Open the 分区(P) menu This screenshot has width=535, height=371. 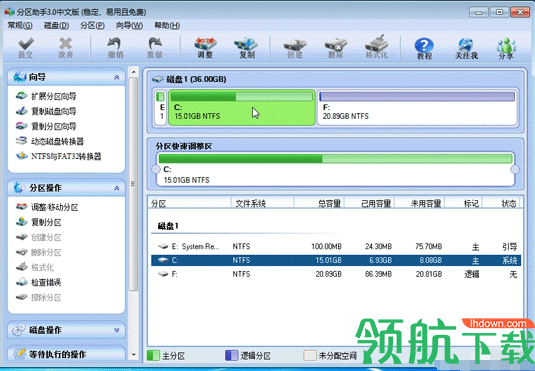[x=92, y=26]
